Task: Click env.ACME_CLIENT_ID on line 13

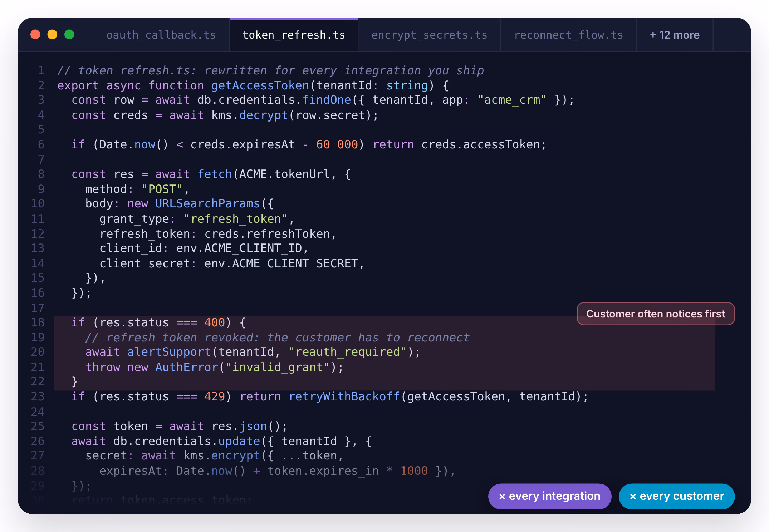Action: coord(239,248)
